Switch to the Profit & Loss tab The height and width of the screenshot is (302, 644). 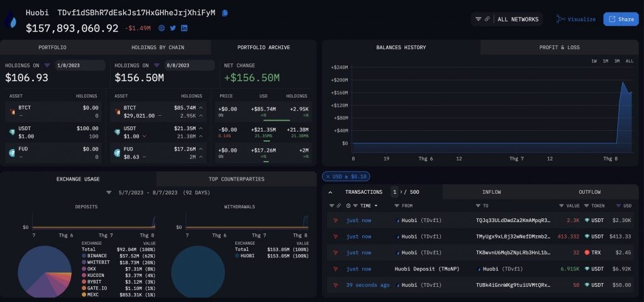tap(559, 47)
